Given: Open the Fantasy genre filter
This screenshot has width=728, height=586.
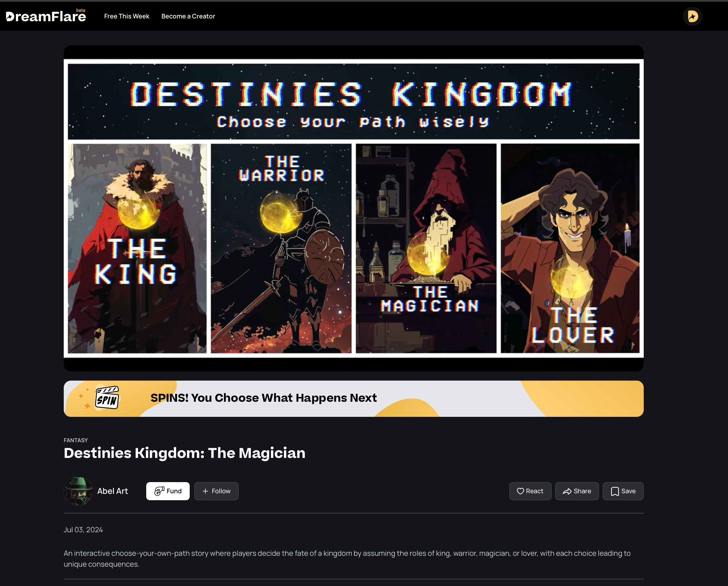Looking at the screenshot, I should pos(75,440).
